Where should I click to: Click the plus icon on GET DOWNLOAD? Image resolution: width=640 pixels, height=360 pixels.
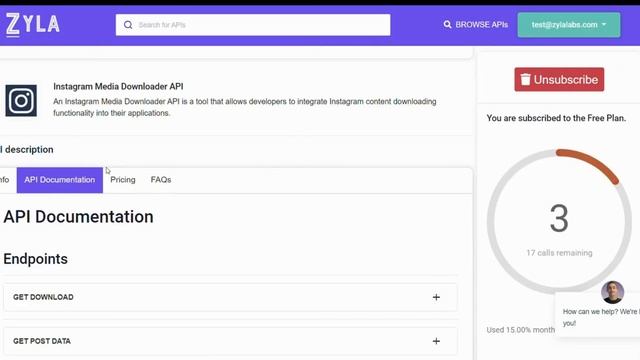click(436, 297)
